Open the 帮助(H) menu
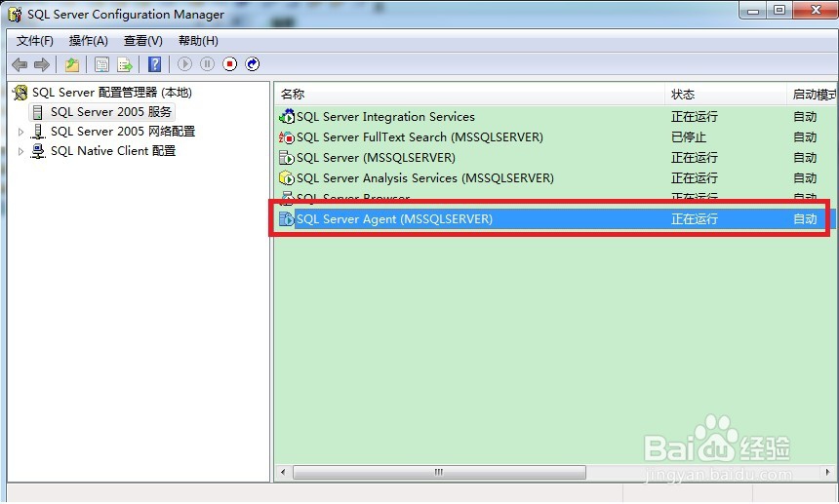The image size is (839, 504). (198, 41)
